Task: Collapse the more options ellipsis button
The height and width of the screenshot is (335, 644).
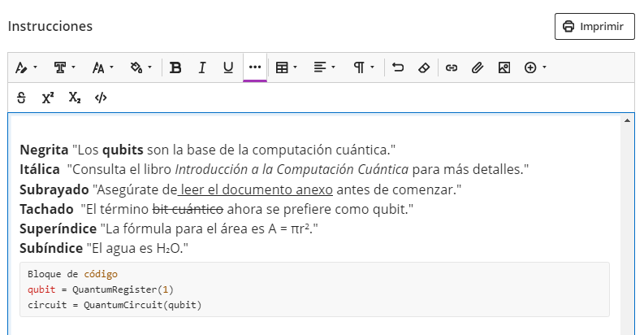Action: (255, 67)
